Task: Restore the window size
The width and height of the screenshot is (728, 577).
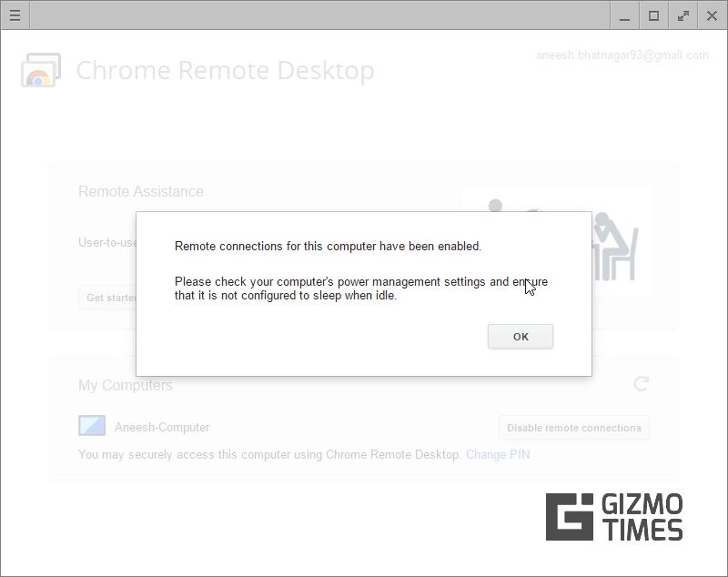Action: click(x=652, y=15)
